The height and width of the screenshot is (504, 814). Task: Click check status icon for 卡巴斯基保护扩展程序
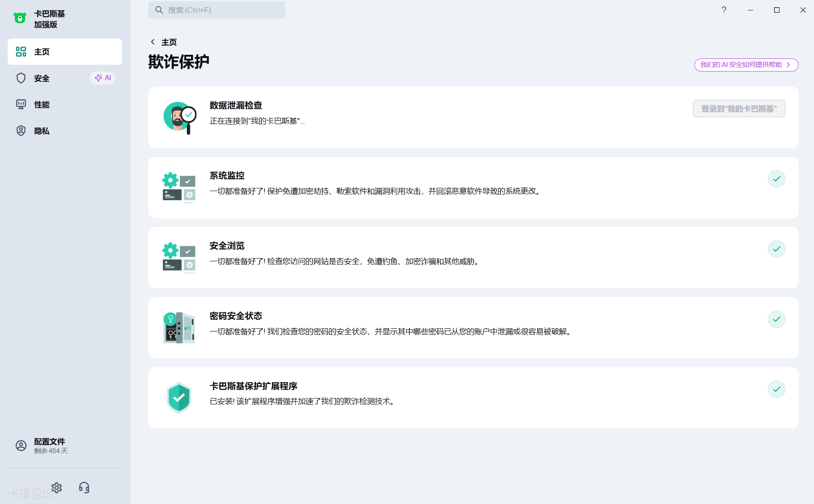coord(776,389)
